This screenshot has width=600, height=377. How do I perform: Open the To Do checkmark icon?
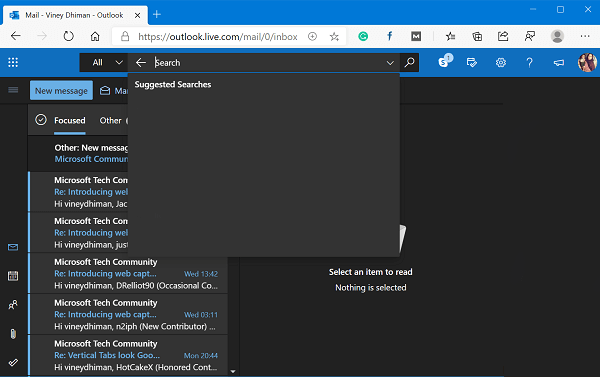pyautogui.click(x=13, y=362)
